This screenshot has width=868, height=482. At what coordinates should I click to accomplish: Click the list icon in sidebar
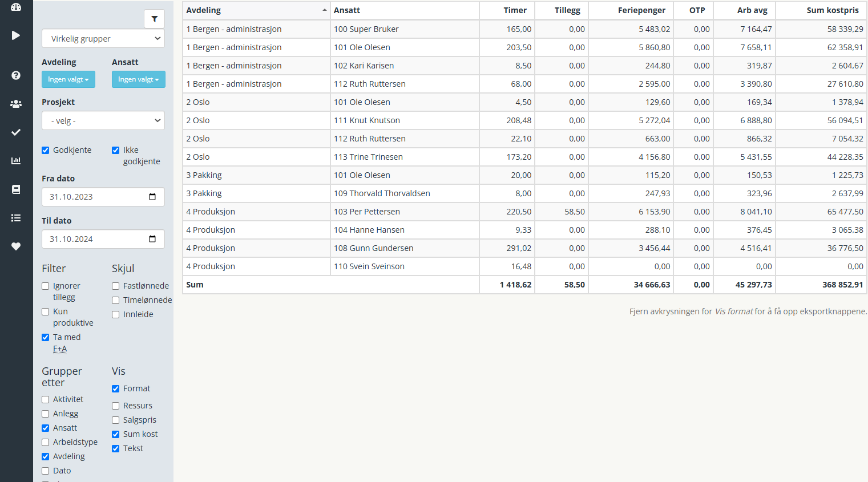click(16, 218)
